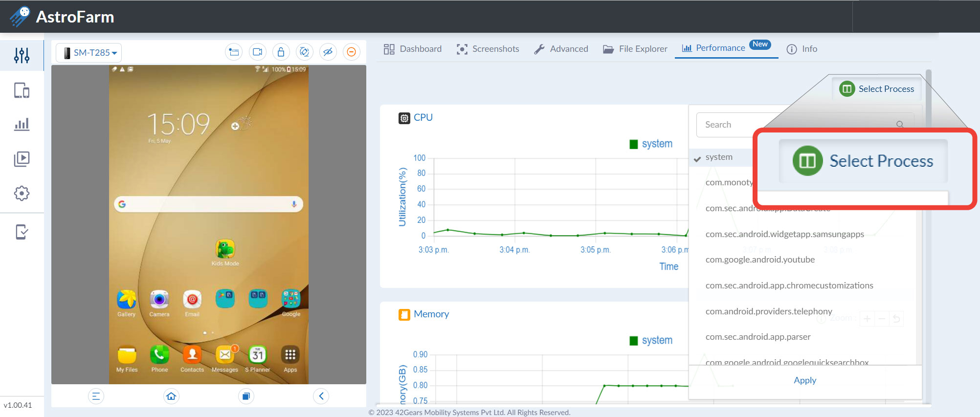980x417 pixels.
Task: Toggle the system legend in Memory chart
Action: (x=651, y=340)
